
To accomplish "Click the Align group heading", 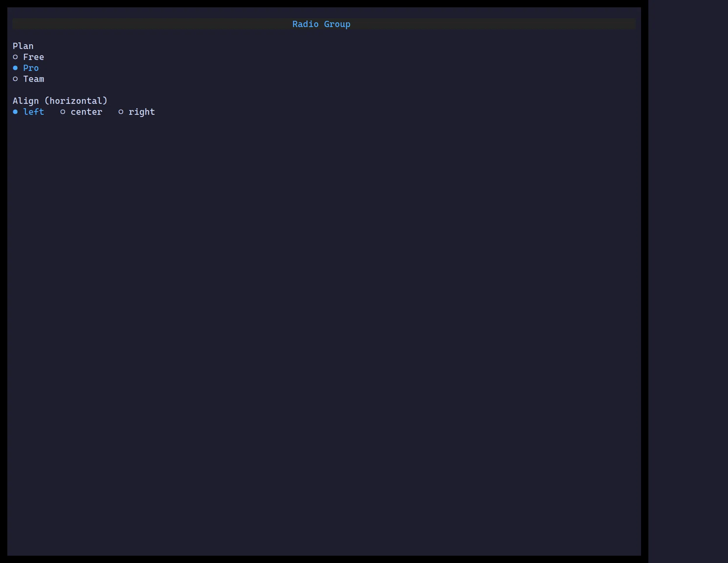I will pyautogui.click(x=26, y=101).
